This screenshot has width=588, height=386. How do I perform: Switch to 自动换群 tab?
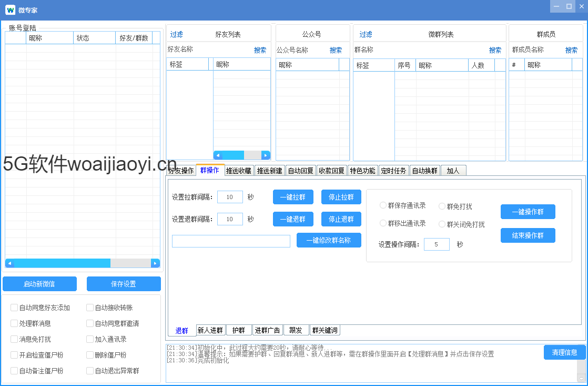425,171
